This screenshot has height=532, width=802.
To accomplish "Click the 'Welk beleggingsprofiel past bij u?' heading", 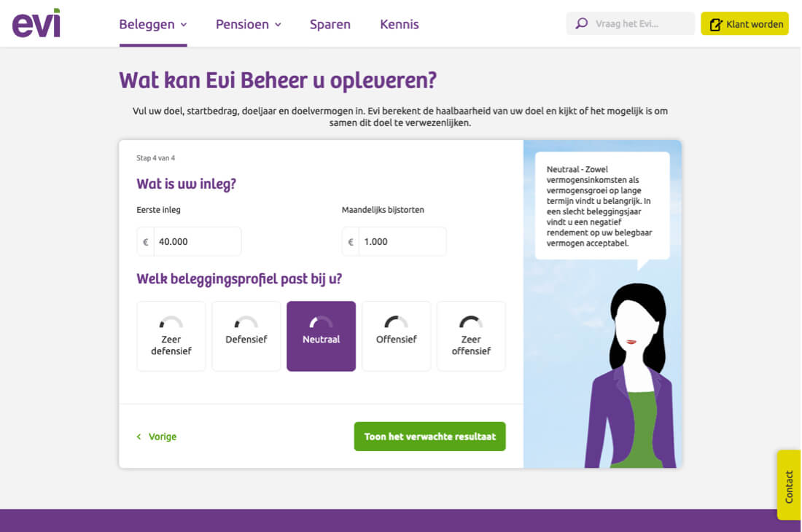I will coord(239,279).
